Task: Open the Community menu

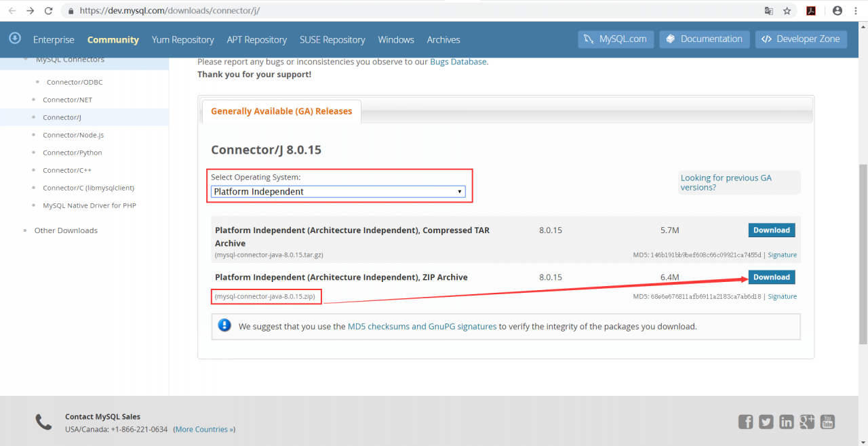Action: tap(113, 39)
